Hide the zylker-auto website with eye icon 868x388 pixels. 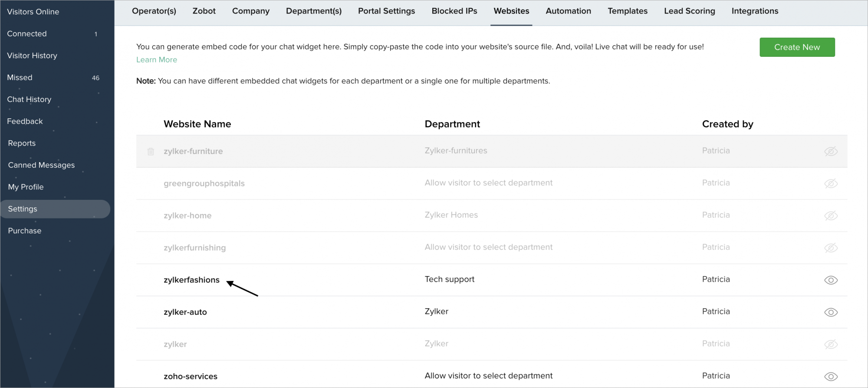point(831,312)
